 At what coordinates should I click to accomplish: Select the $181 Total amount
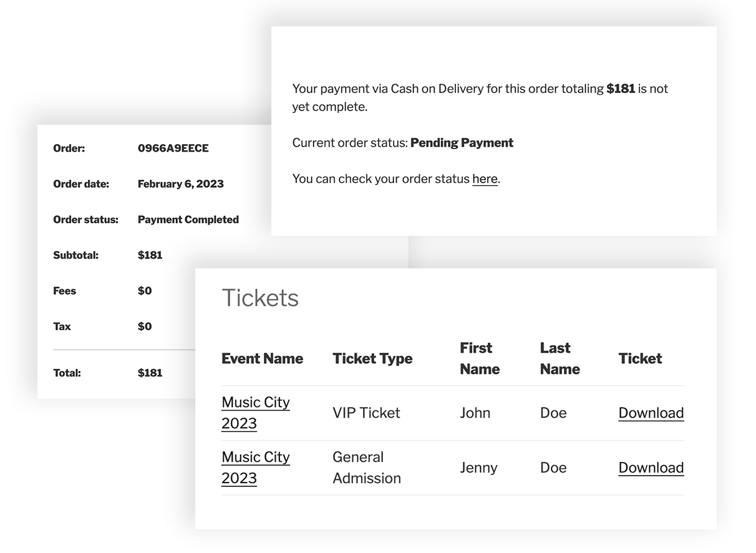(x=150, y=373)
